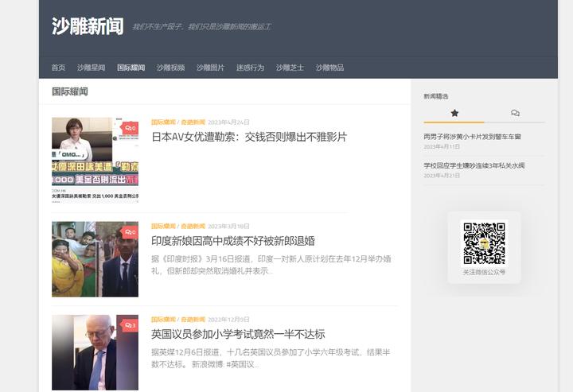Click the WeChat QR code image

pyautogui.click(x=484, y=243)
